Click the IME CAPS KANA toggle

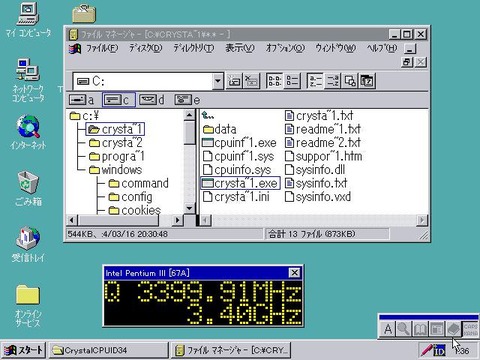click(470, 329)
